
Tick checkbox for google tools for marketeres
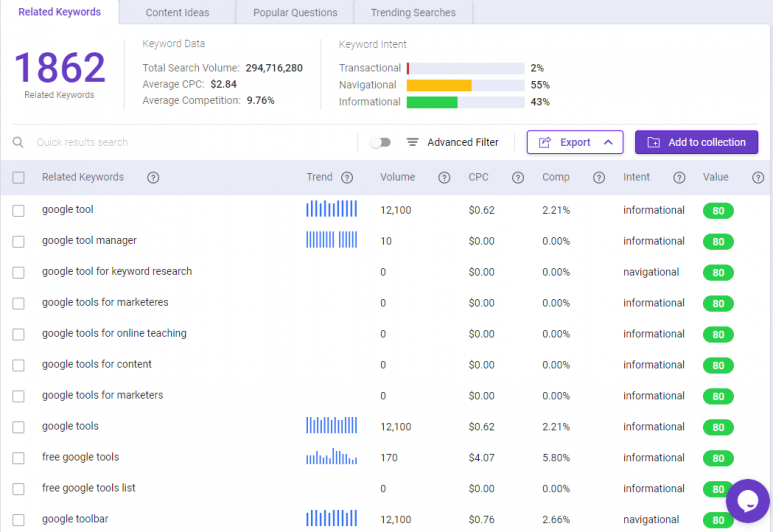18,303
